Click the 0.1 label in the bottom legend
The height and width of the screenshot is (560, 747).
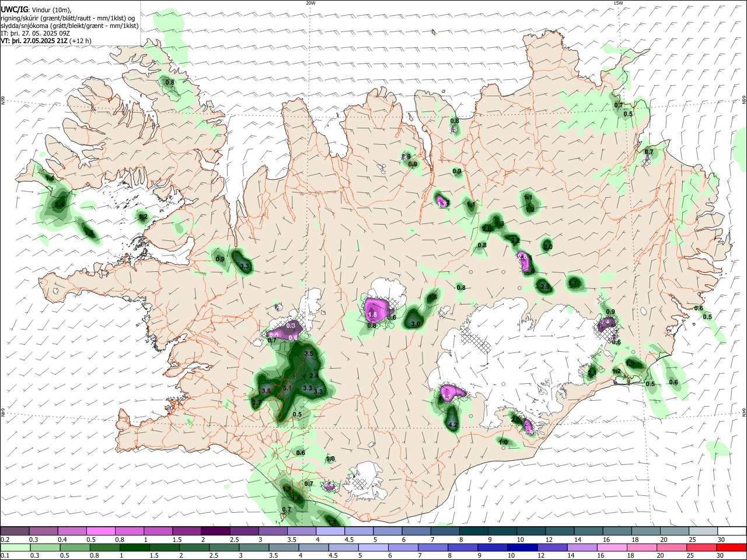click(5, 556)
